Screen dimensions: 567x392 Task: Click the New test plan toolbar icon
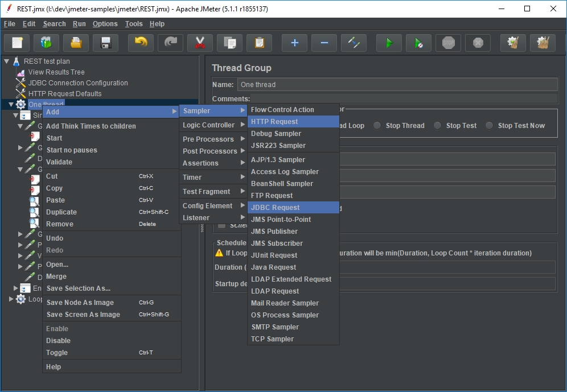(17, 43)
